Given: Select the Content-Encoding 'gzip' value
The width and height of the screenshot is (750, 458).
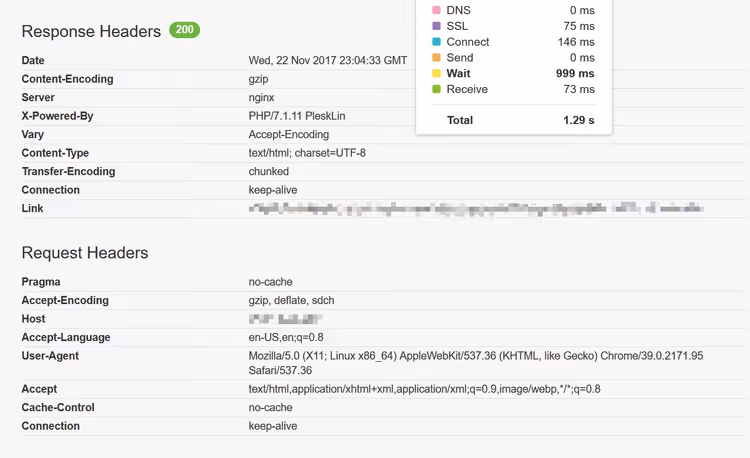Looking at the screenshot, I should click(258, 79).
